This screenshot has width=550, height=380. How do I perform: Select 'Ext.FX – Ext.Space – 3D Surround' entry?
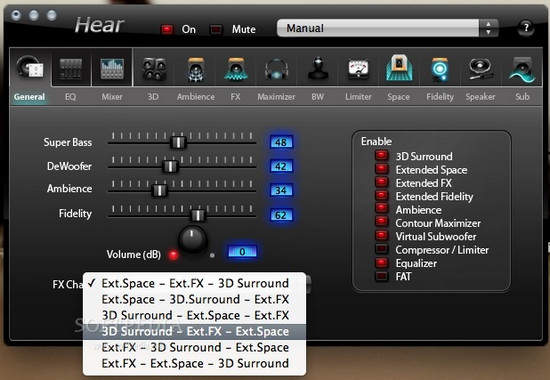point(194,364)
